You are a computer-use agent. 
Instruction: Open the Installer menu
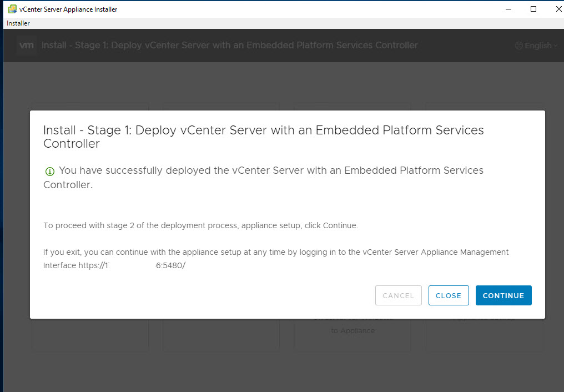[18, 23]
